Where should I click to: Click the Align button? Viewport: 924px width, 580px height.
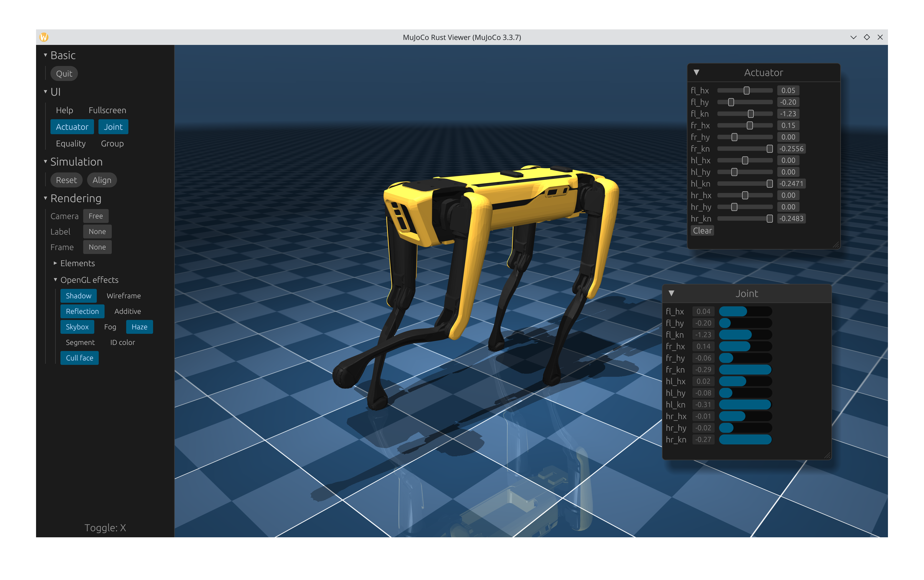click(x=102, y=180)
